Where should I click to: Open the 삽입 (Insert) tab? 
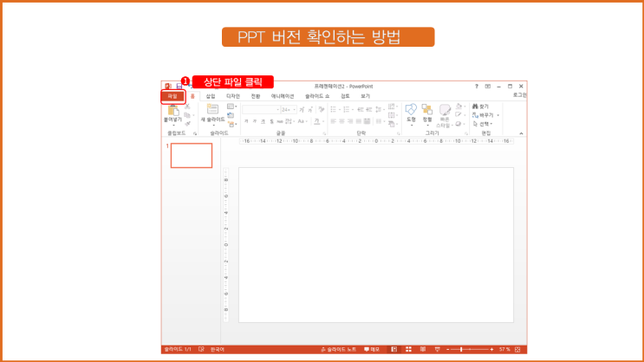click(211, 96)
